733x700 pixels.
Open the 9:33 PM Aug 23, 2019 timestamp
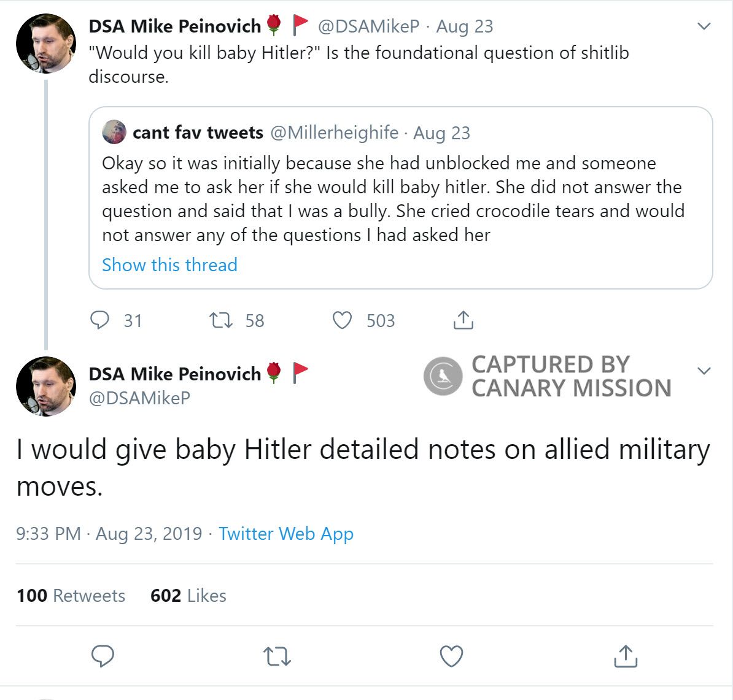[109, 534]
